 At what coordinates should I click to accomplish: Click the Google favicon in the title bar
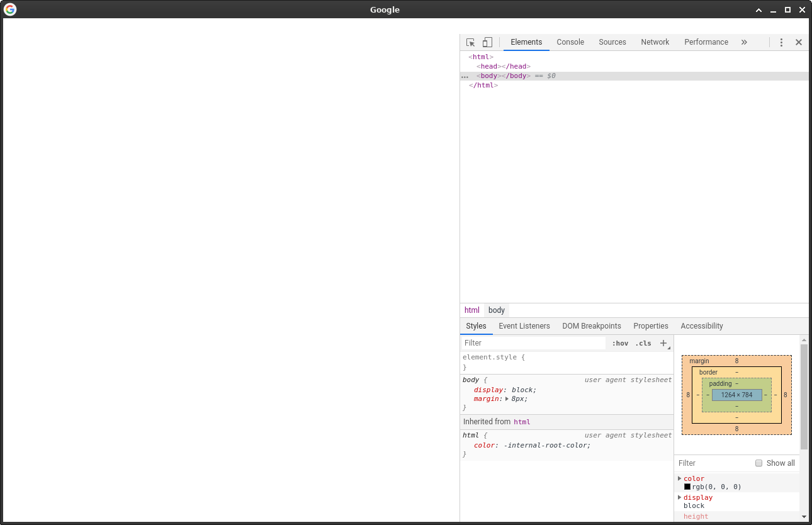click(9, 9)
